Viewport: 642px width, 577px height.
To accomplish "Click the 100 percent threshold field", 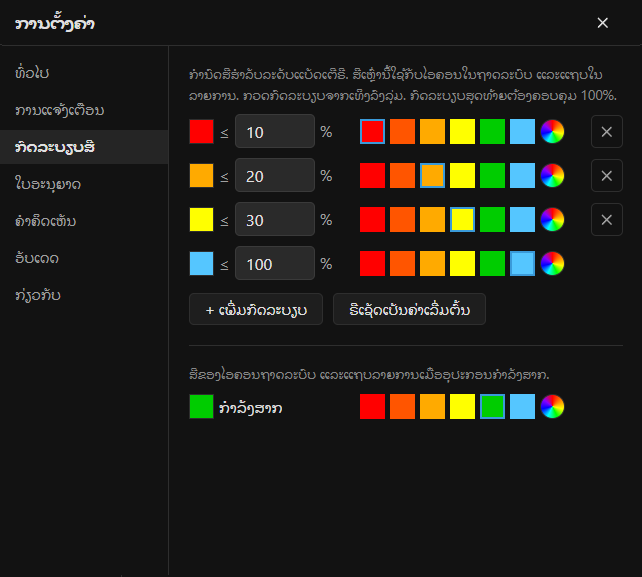I will click(275, 263).
